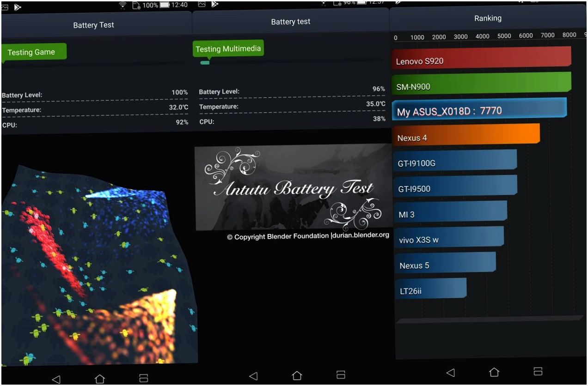Click the Battery Level 100% row
This screenshot has height=386, width=588.
pos(95,94)
